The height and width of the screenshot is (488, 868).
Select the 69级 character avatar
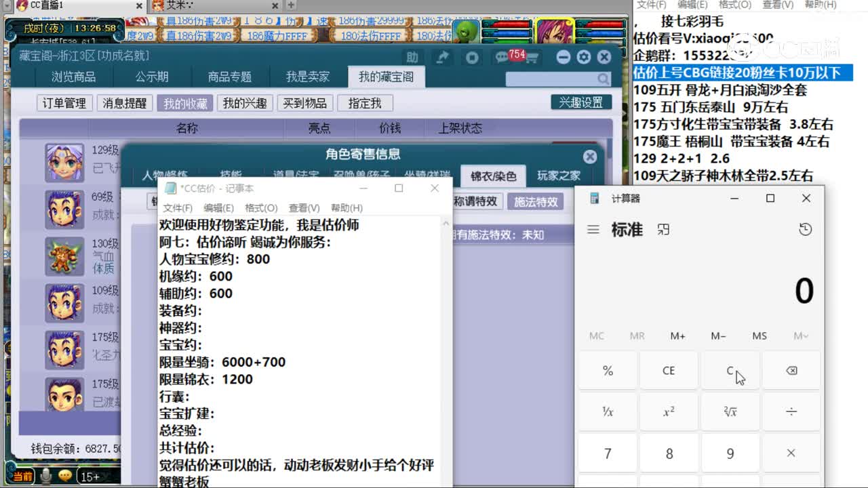click(x=64, y=209)
